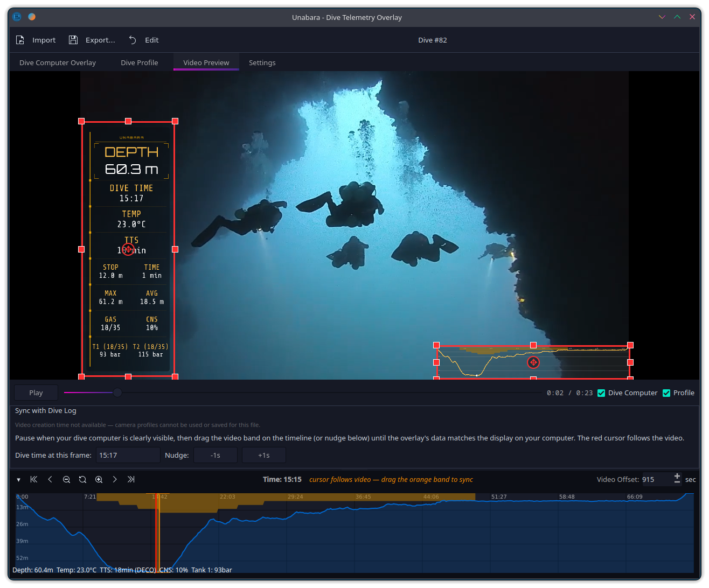Select the Video Preview tab

(206, 62)
